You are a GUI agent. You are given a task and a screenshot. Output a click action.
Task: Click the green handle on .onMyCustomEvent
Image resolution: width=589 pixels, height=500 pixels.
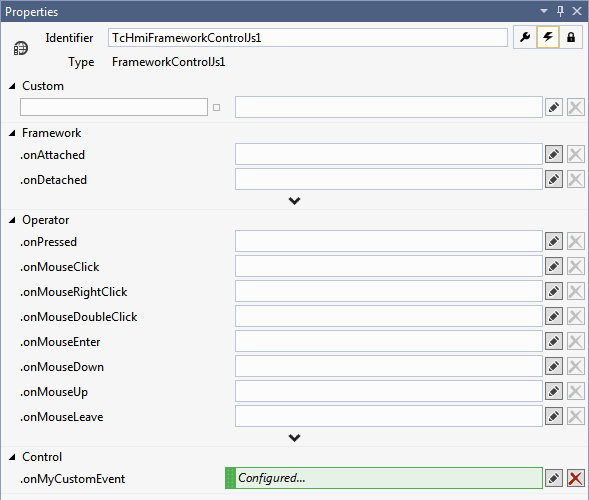tap(230, 478)
